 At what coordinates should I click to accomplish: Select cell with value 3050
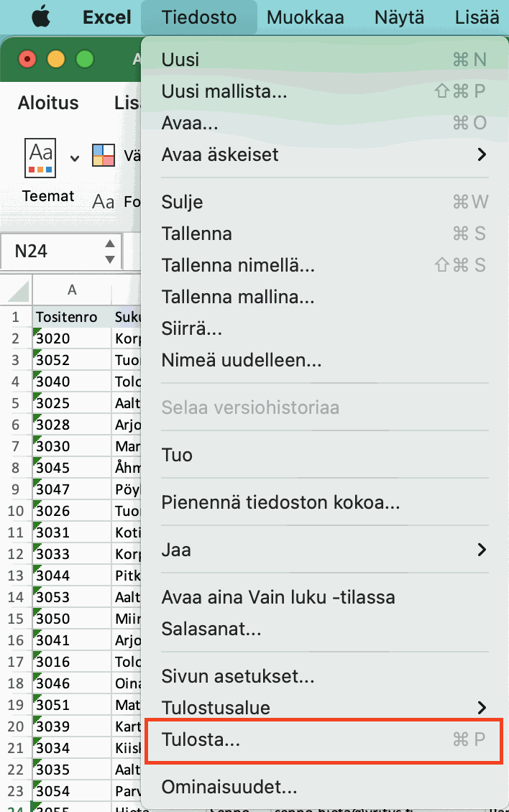coord(72,619)
